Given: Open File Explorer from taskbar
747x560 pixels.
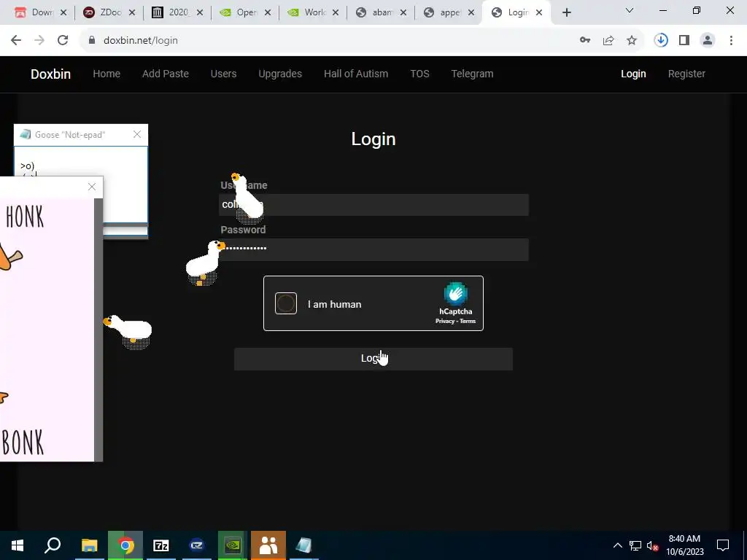Looking at the screenshot, I should click(x=89, y=545).
